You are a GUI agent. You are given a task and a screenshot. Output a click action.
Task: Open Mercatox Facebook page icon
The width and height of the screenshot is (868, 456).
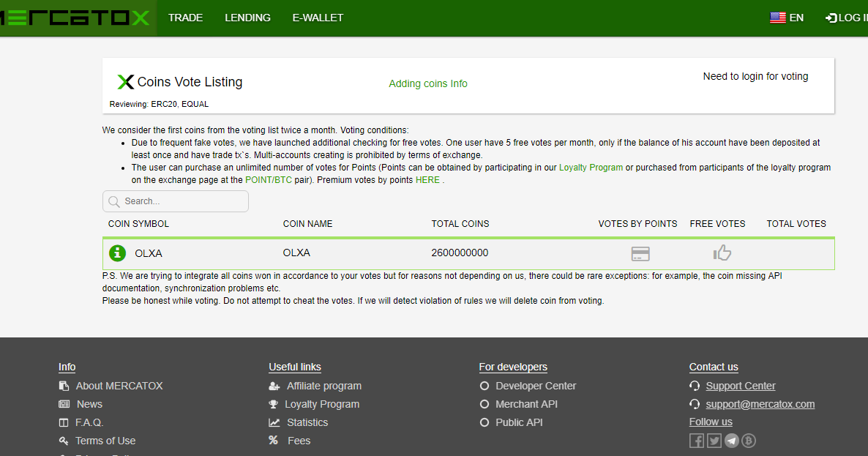click(697, 441)
